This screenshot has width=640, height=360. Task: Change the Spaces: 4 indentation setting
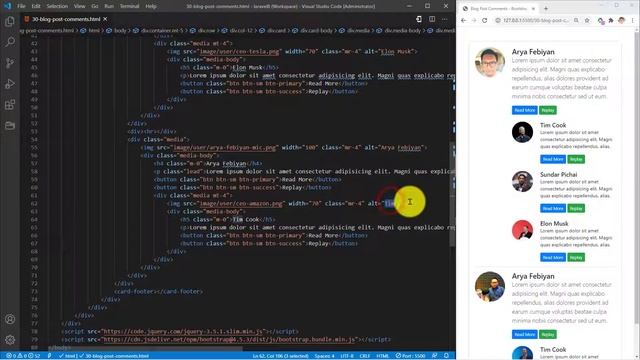[324, 356]
